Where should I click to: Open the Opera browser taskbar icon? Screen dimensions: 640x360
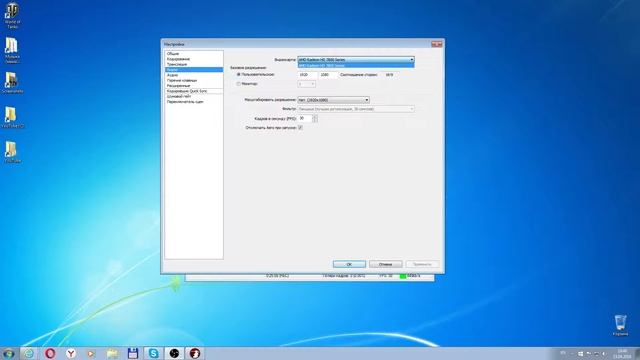coord(50,353)
